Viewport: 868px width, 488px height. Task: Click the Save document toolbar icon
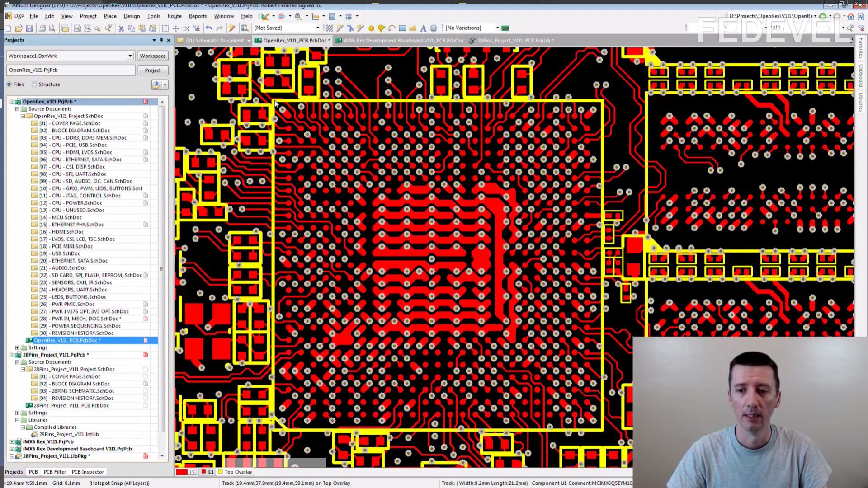pyautogui.click(x=29, y=28)
